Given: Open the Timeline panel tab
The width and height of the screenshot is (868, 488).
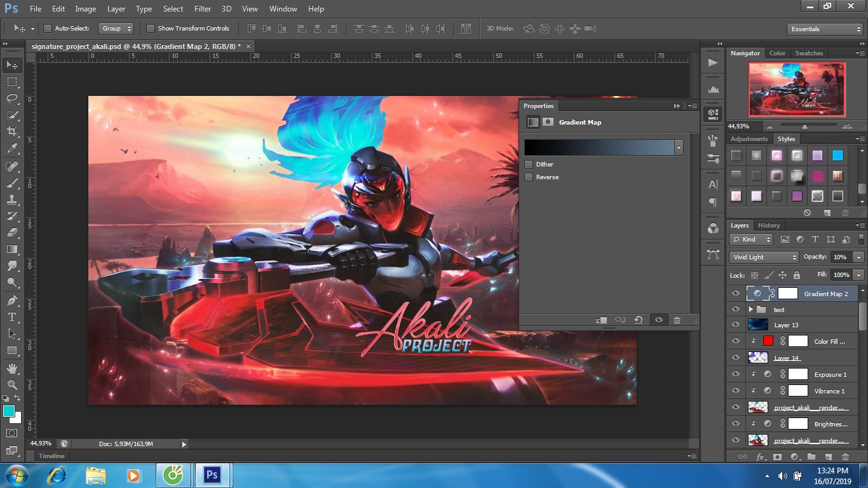Looking at the screenshot, I should 51,456.
